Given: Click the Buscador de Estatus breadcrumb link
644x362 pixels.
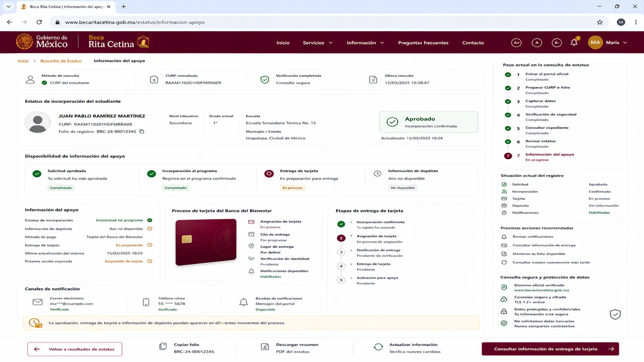Looking at the screenshot, I should click(x=61, y=61).
